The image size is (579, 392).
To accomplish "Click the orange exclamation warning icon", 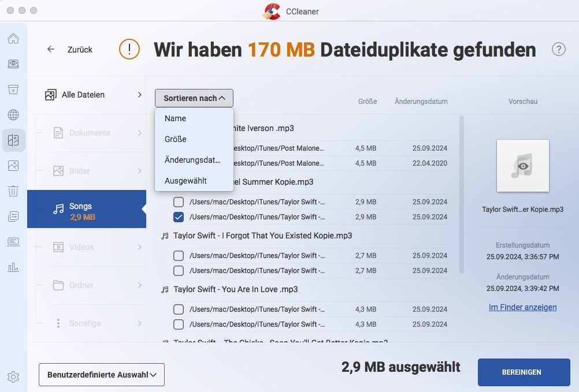I will click(129, 49).
